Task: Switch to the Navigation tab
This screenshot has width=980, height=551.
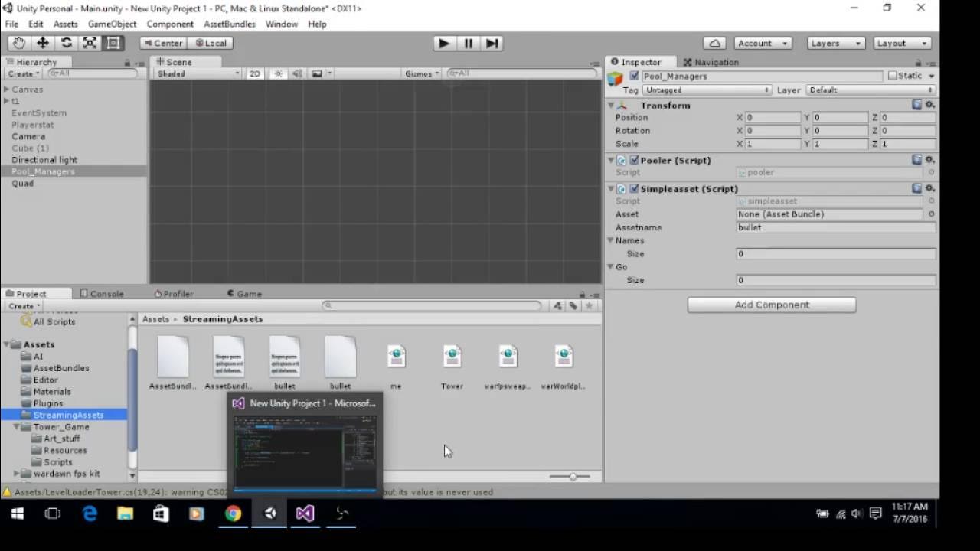Action: point(711,62)
